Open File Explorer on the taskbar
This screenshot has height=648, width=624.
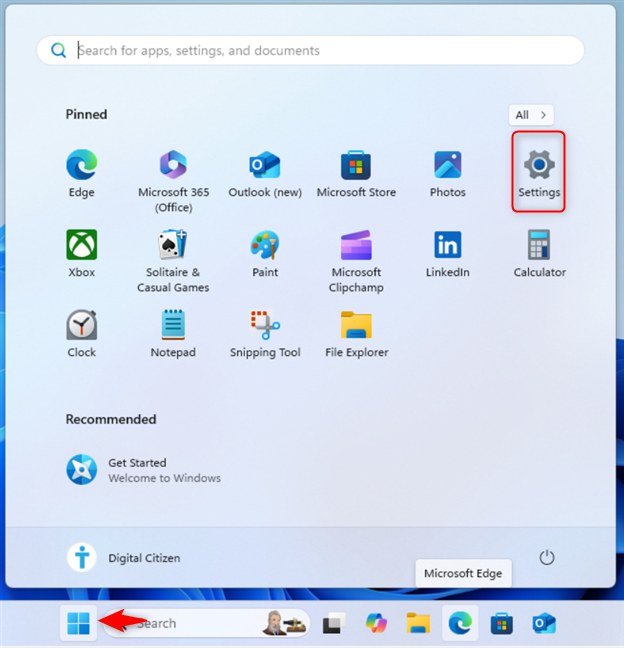[x=418, y=623]
